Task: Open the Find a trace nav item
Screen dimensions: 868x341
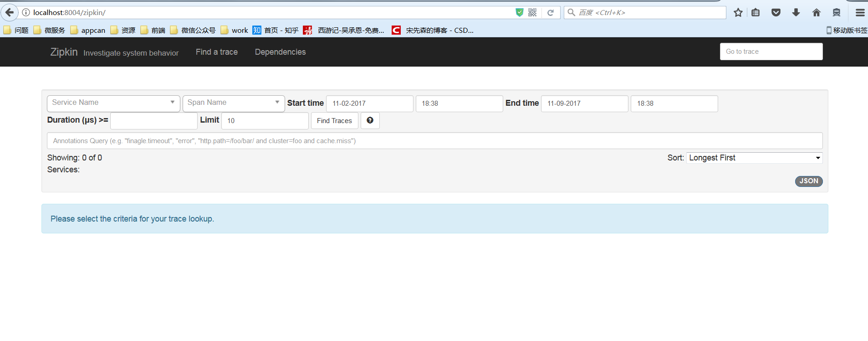Action: click(217, 52)
